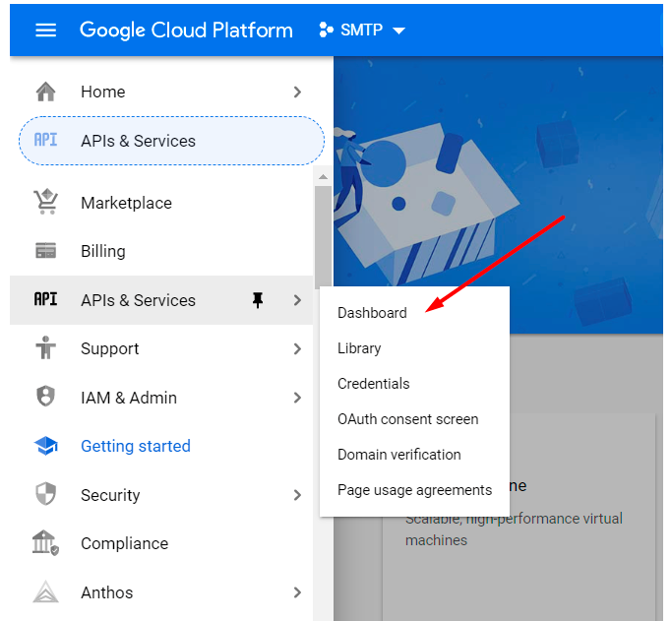The image size is (672, 621).
Task: Open the pinned APIs & Services shortcut
Action: [x=171, y=141]
